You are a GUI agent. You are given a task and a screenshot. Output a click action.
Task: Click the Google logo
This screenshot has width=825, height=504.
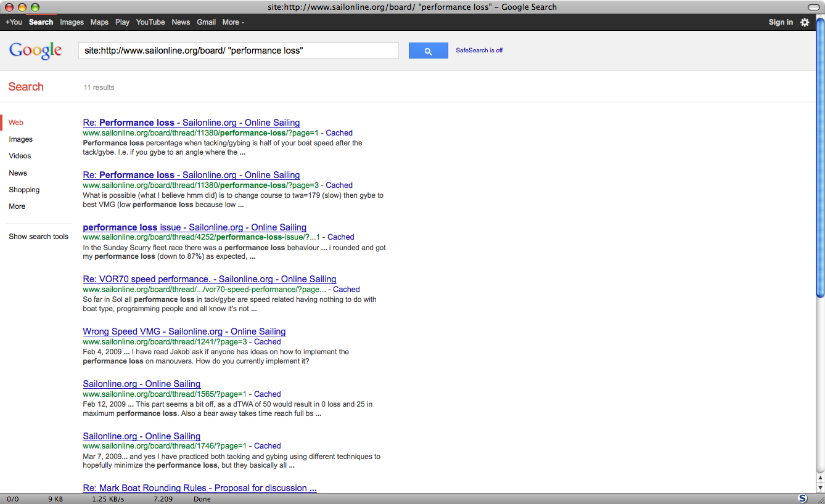(35, 51)
